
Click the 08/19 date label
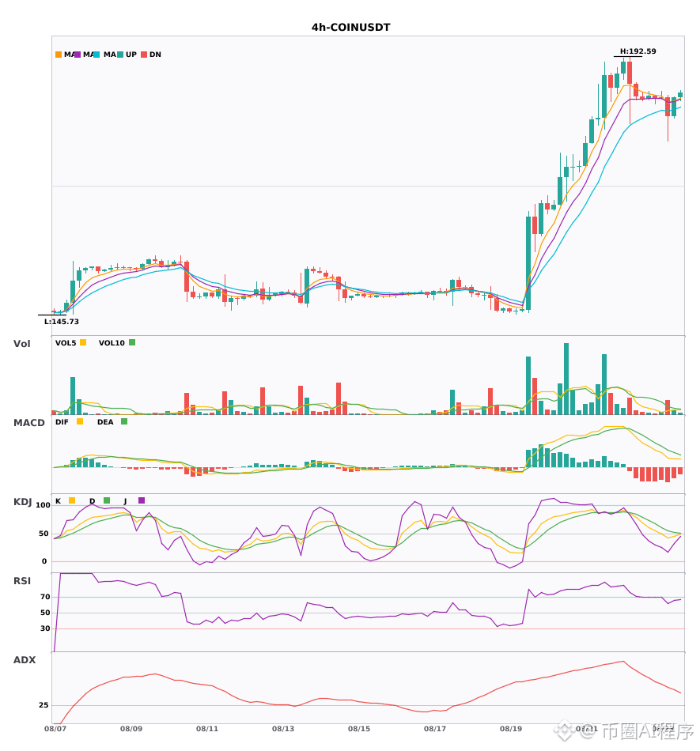(511, 729)
